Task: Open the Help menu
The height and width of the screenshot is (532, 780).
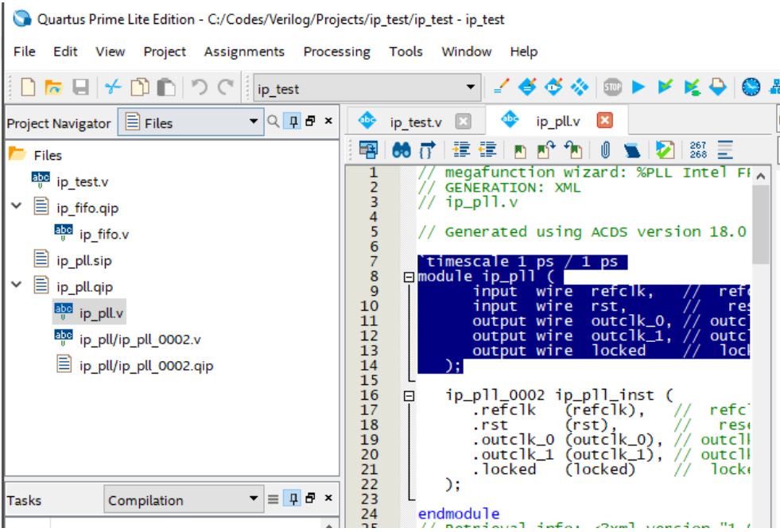Action: click(x=523, y=52)
